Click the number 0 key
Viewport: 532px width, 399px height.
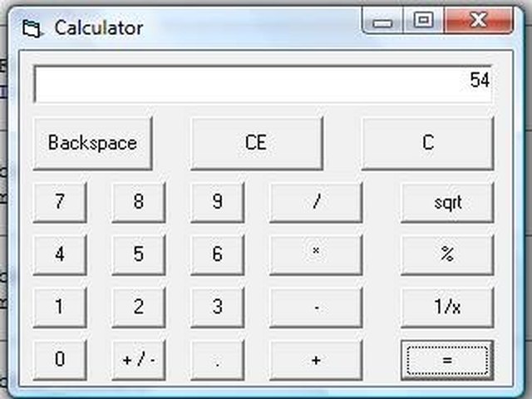click(60, 360)
